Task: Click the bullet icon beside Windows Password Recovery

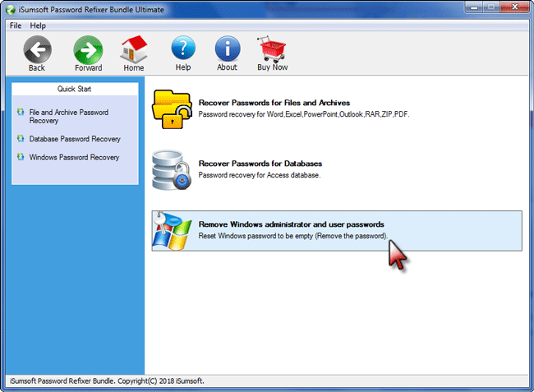Action: (21, 157)
